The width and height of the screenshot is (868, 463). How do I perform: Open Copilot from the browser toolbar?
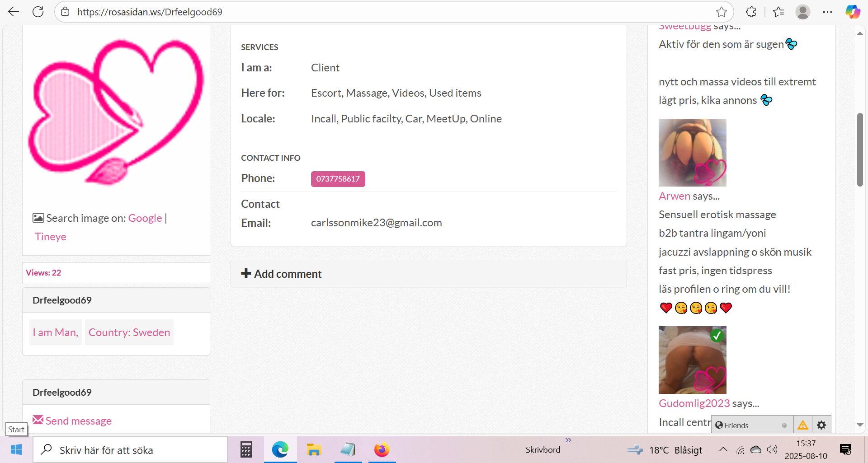[853, 12]
